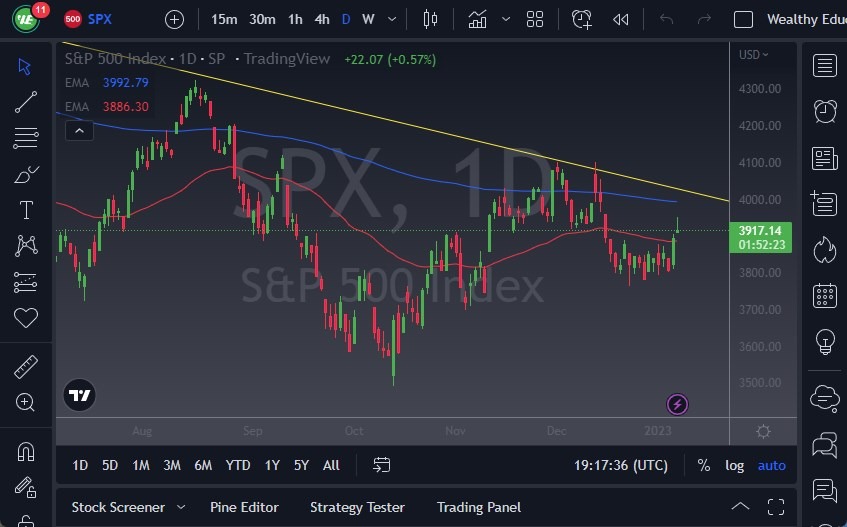Select the XABCD pattern tool
This screenshot has height=527, width=847.
tap(26, 246)
